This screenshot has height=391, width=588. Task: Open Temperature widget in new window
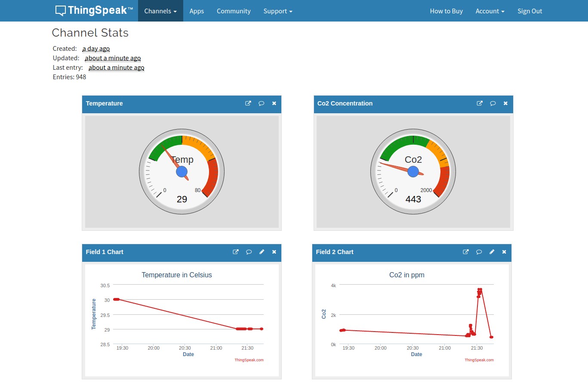(x=248, y=103)
